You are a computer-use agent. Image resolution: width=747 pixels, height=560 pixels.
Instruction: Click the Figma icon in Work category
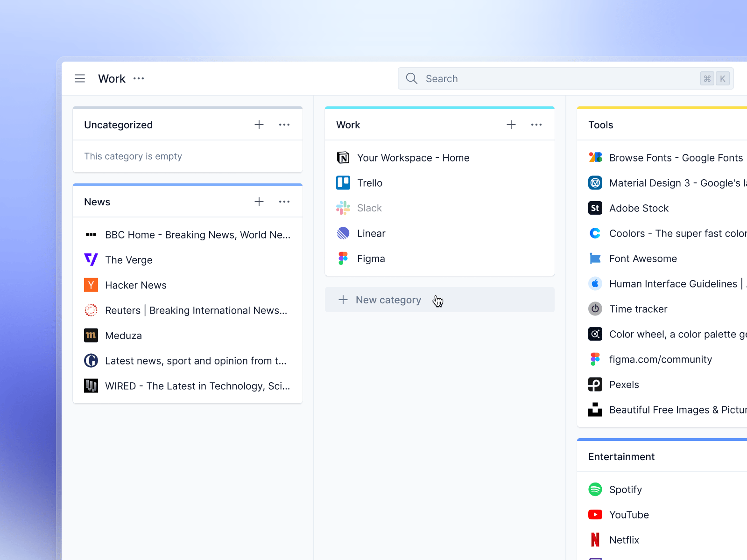tap(343, 259)
